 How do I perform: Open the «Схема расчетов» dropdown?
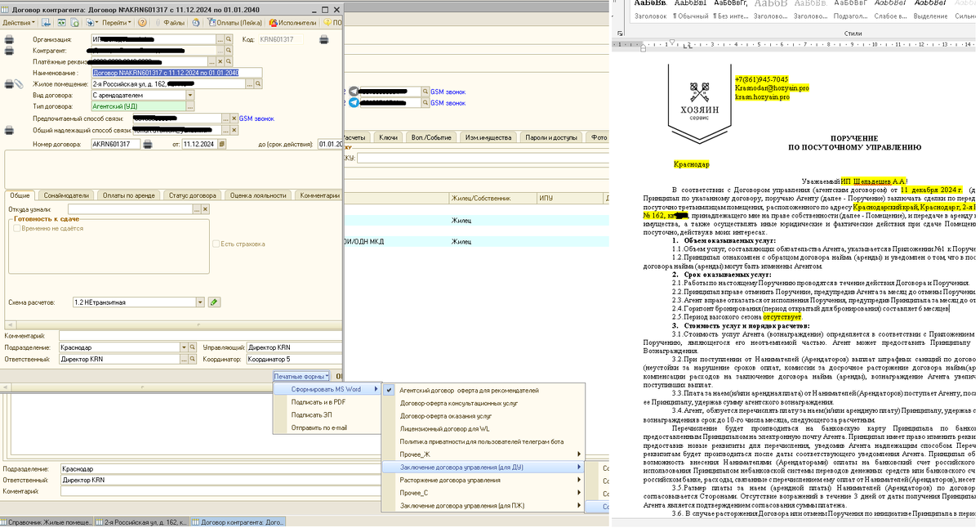tap(200, 302)
